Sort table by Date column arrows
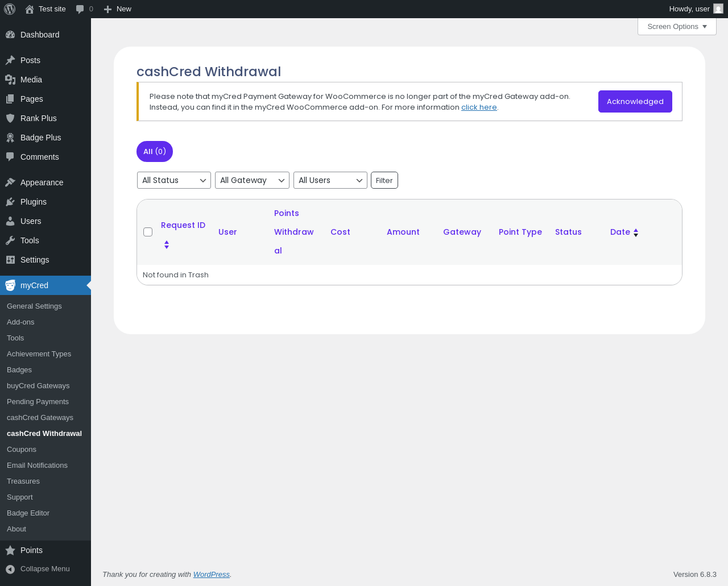 click(636, 232)
